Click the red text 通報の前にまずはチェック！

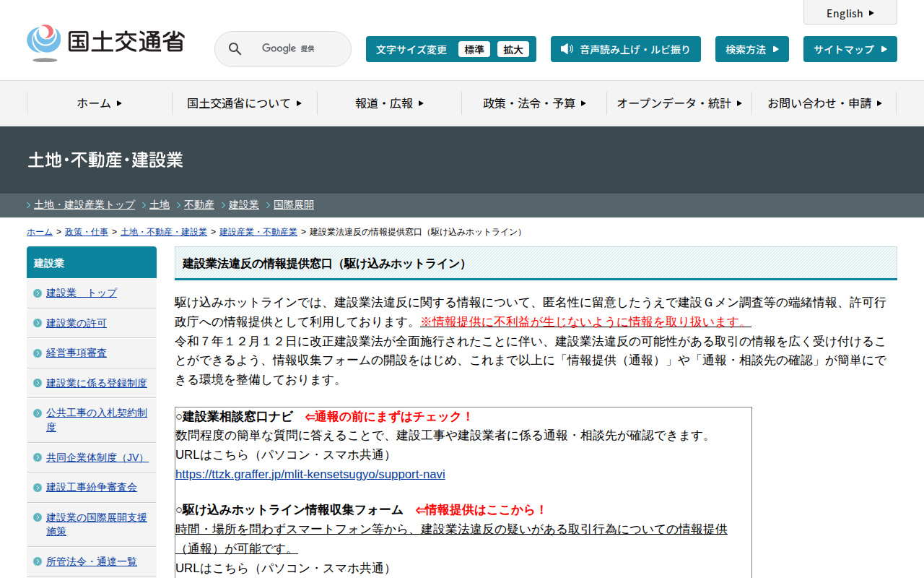(389, 417)
